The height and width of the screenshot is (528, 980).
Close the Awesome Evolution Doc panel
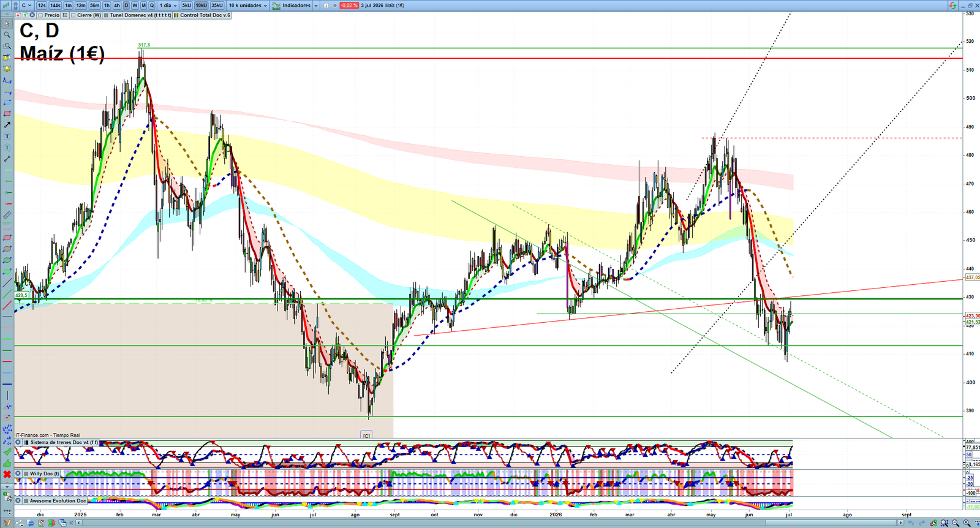coord(18,500)
